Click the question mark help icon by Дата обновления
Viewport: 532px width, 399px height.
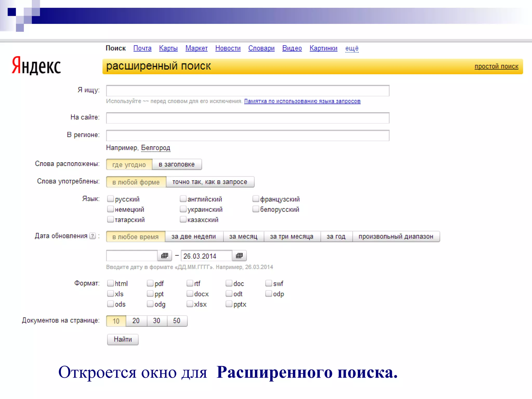[92, 236]
